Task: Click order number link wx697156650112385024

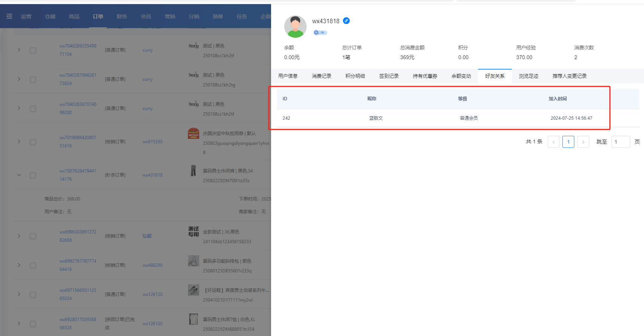Action: pyautogui.click(x=78, y=294)
